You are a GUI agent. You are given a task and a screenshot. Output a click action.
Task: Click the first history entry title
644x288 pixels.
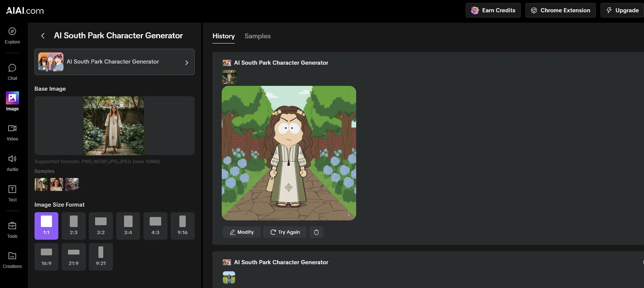(281, 63)
